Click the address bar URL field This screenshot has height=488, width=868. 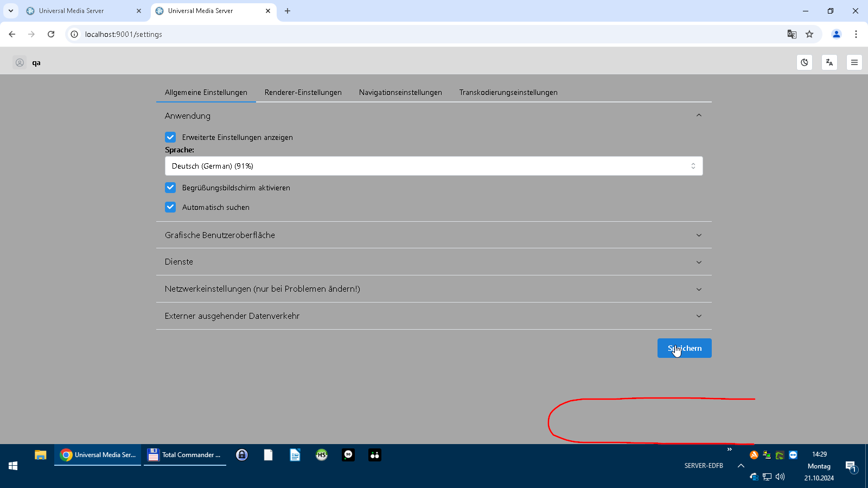(x=434, y=34)
